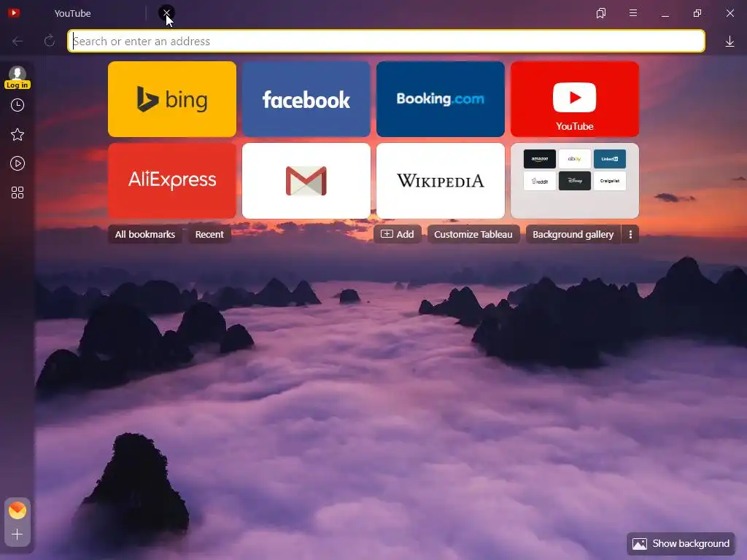Click the Add button
747x560 pixels.
click(398, 234)
